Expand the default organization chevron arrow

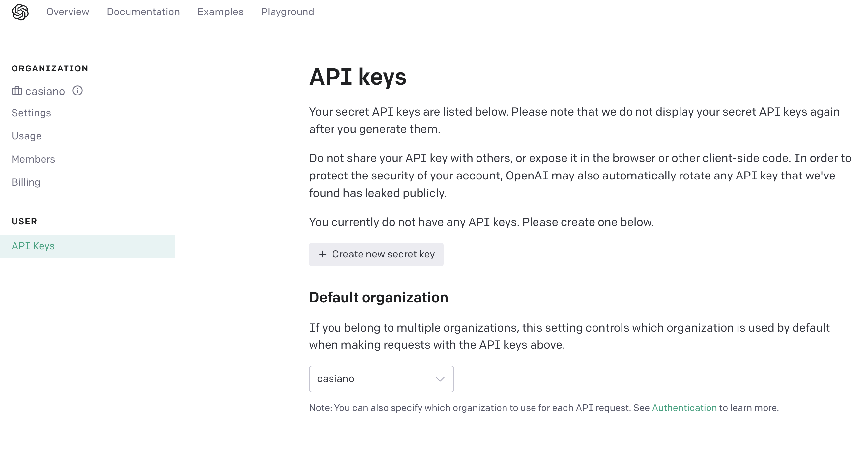tap(440, 379)
